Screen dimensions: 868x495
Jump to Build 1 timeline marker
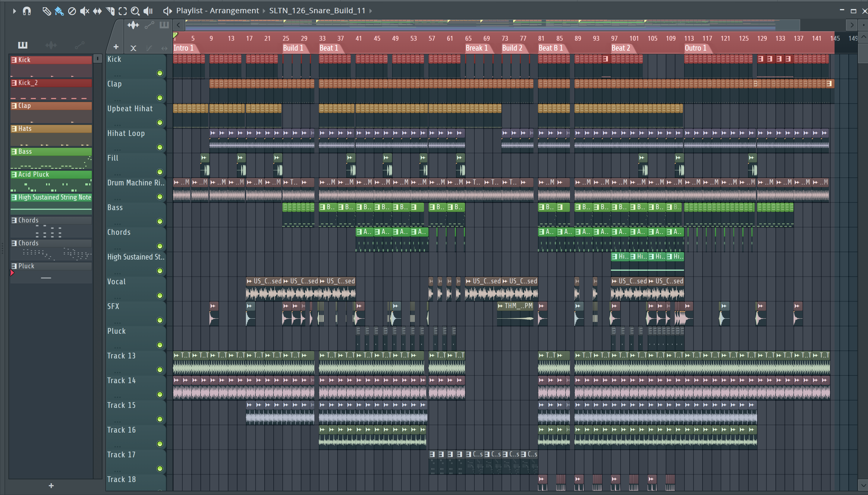(293, 48)
